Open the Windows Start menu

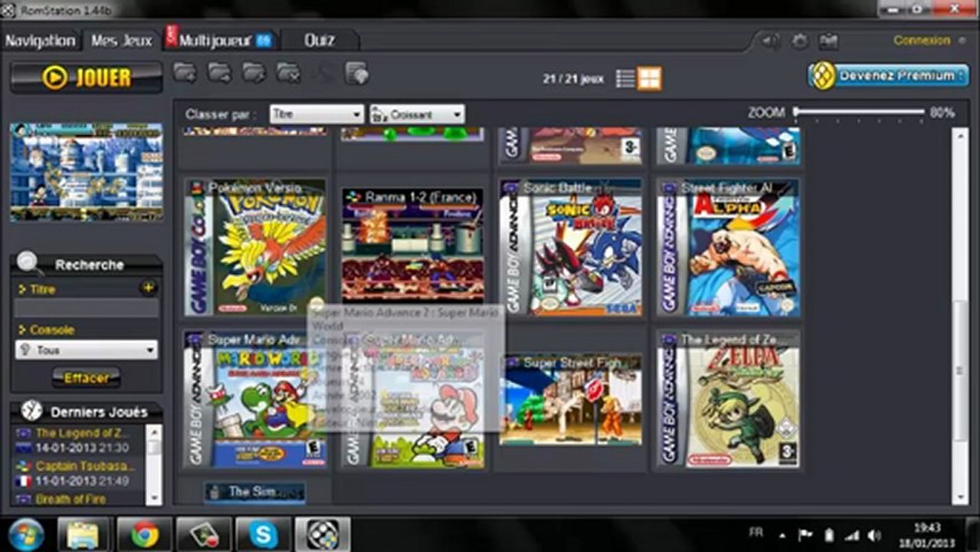point(27,534)
